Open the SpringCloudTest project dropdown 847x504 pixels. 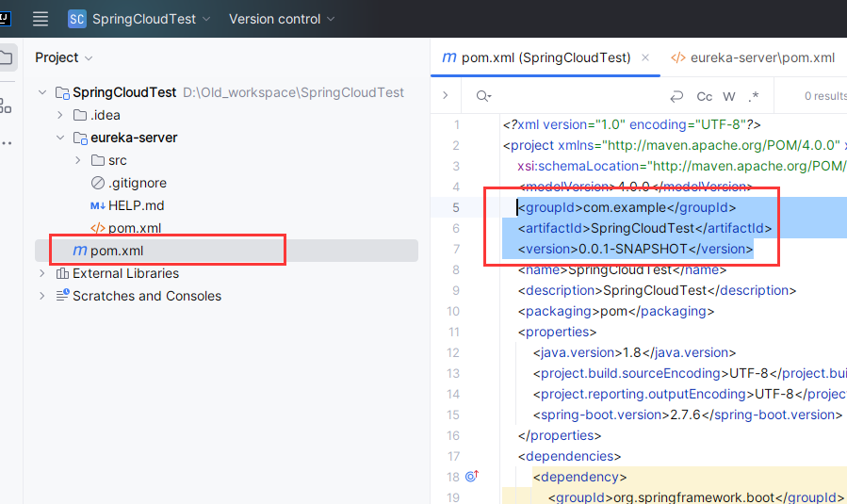(x=139, y=19)
